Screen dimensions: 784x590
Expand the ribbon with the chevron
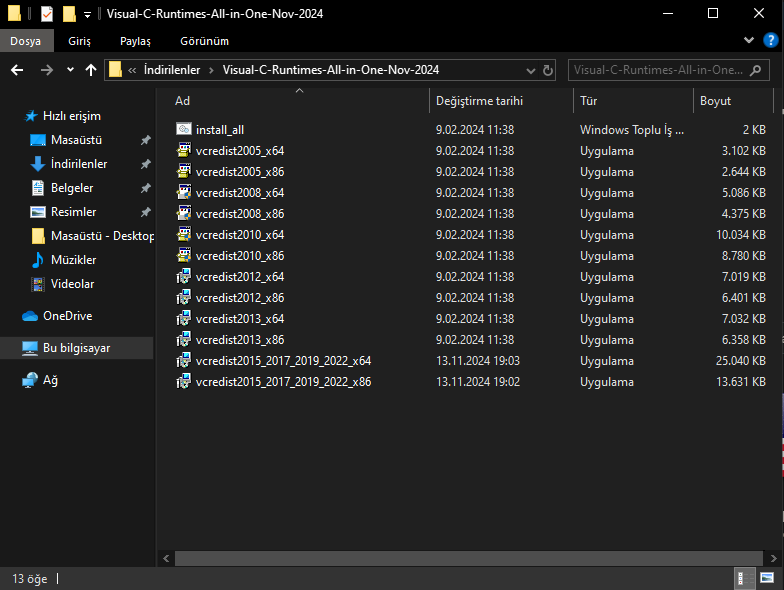click(x=748, y=40)
